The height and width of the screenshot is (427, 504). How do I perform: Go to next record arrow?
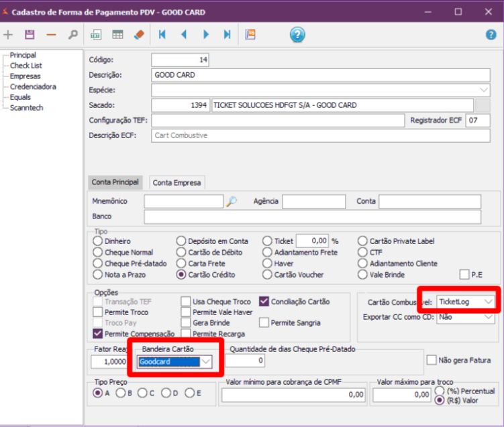point(206,34)
